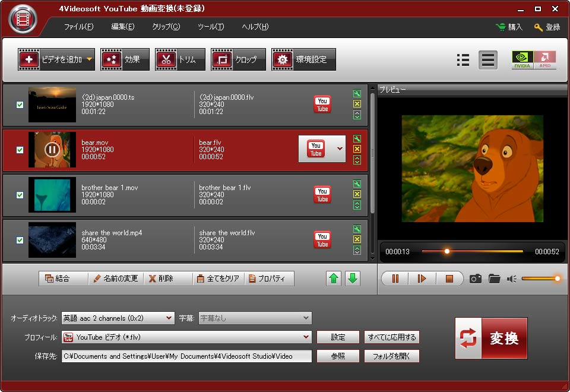Mute audio with the speaker icon
This screenshot has height=392, width=570.
pos(511,279)
